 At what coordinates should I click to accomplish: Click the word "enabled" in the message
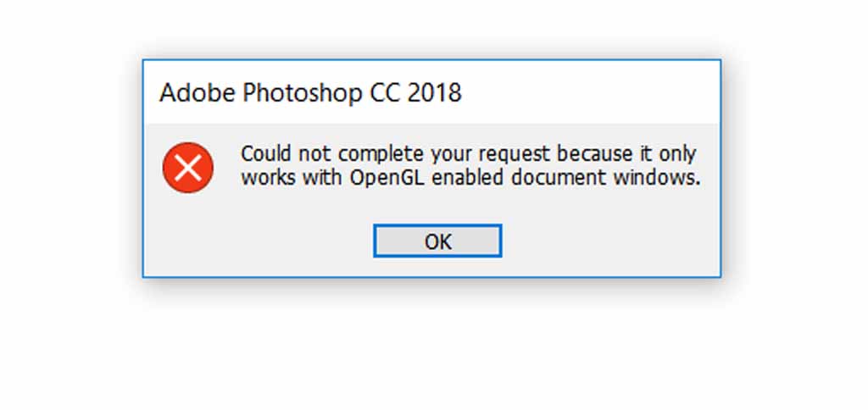453,178
